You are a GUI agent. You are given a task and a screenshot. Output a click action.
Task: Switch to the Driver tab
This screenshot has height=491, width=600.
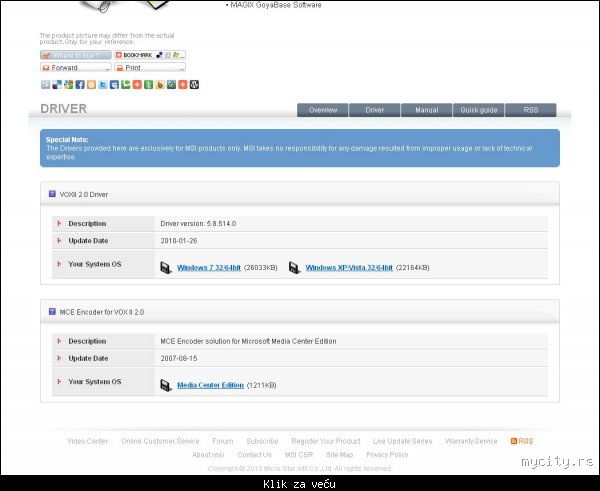(x=375, y=110)
